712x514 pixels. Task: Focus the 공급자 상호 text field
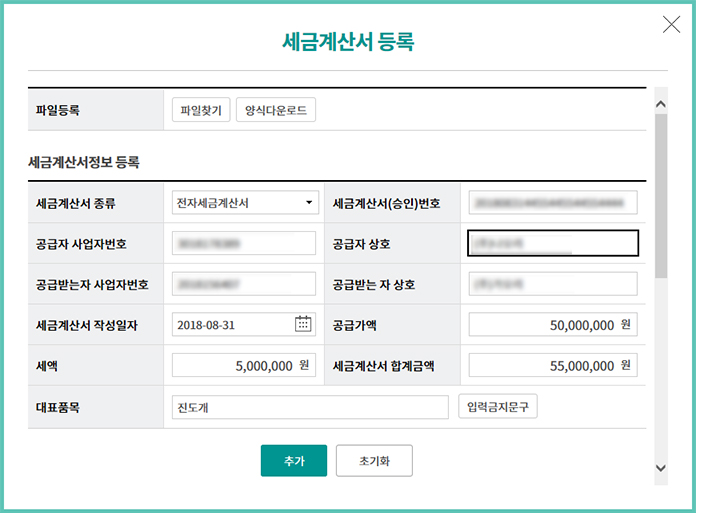(552, 243)
